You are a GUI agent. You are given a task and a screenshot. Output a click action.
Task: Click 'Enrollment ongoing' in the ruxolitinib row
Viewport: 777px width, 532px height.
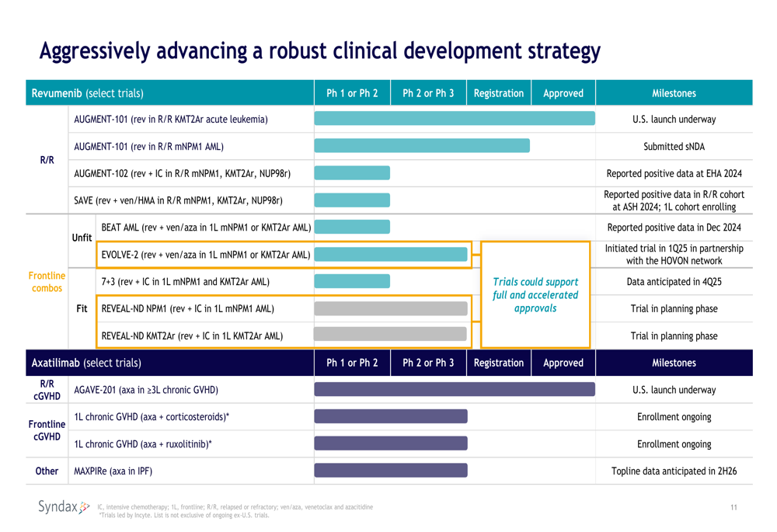(674, 443)
